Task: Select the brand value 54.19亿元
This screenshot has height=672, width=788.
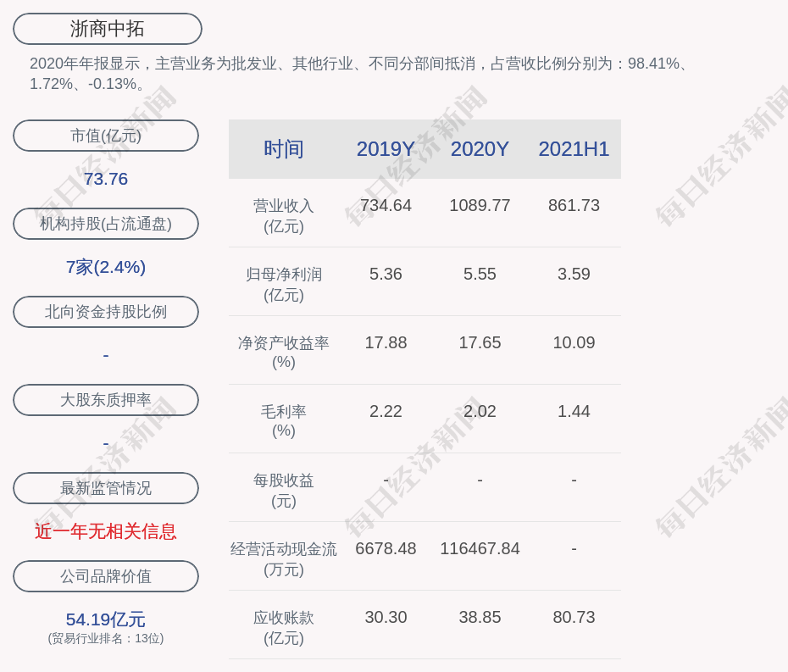Action: coord(106,619)
